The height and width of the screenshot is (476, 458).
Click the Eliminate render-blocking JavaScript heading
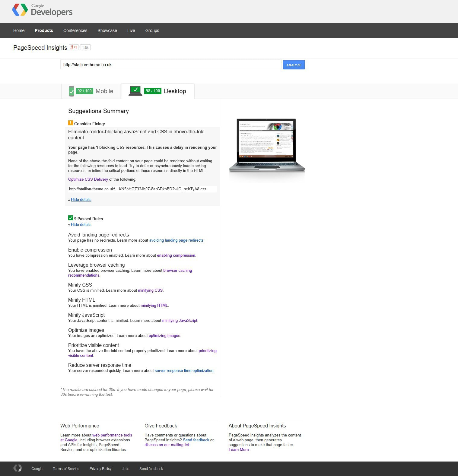pos(136,135)
